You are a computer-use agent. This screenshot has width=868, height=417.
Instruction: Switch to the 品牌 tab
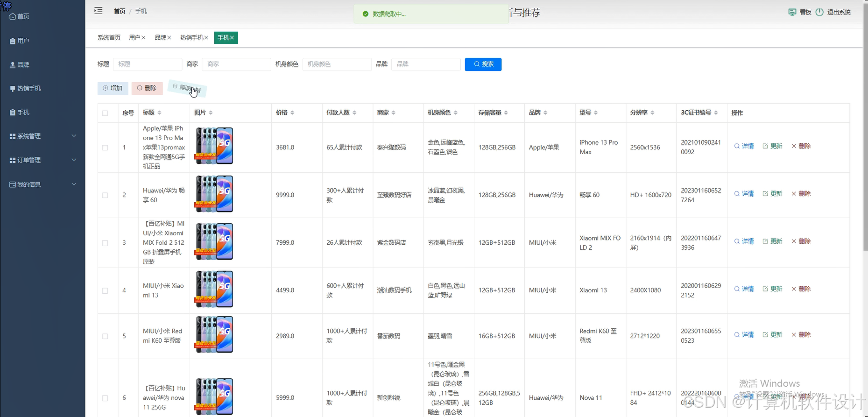[x=160, y=38]
